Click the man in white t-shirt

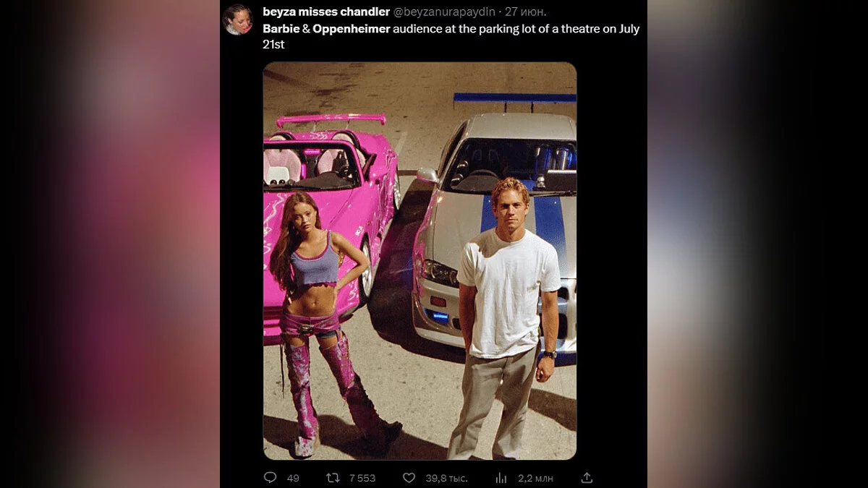[x=506, y=318]
